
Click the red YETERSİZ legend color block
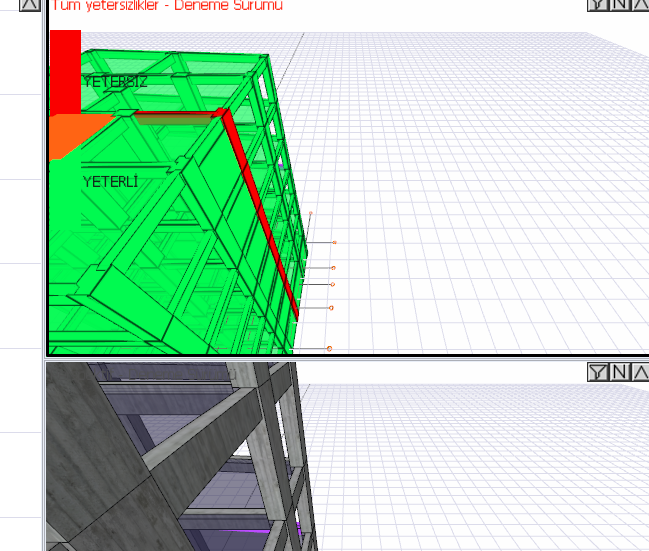point(64,70)
